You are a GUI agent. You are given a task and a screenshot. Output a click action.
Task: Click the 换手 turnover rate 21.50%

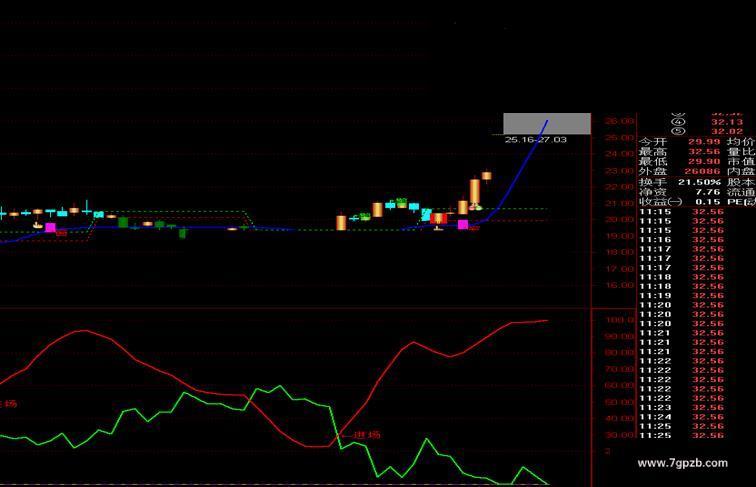coord(699,182)
